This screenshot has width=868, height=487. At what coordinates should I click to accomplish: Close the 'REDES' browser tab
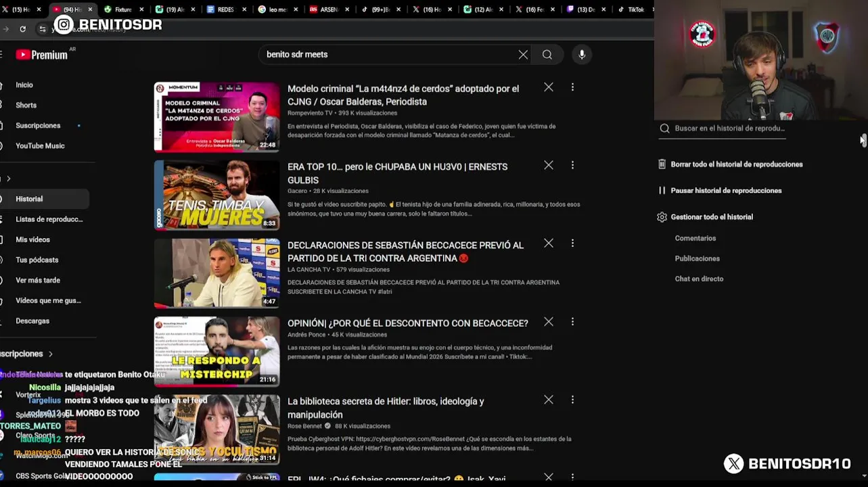244,9
